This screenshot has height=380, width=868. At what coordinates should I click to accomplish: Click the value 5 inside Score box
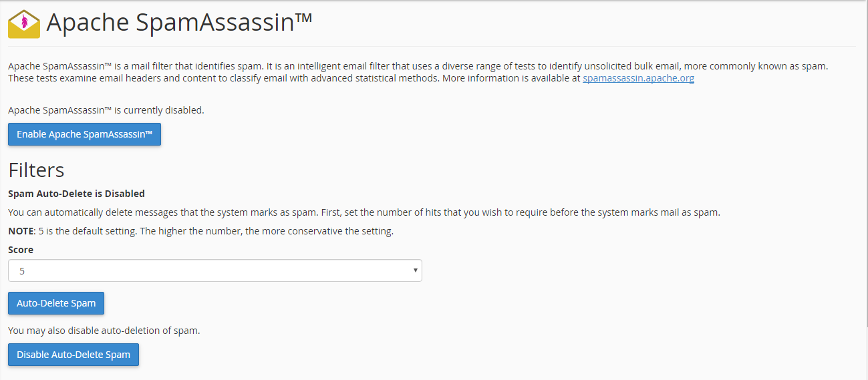[x=22, y=271]
